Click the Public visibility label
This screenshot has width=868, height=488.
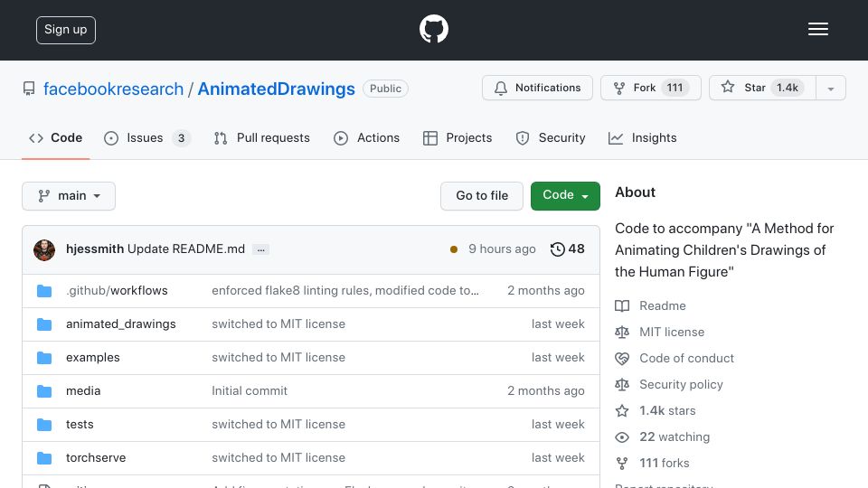385,89
